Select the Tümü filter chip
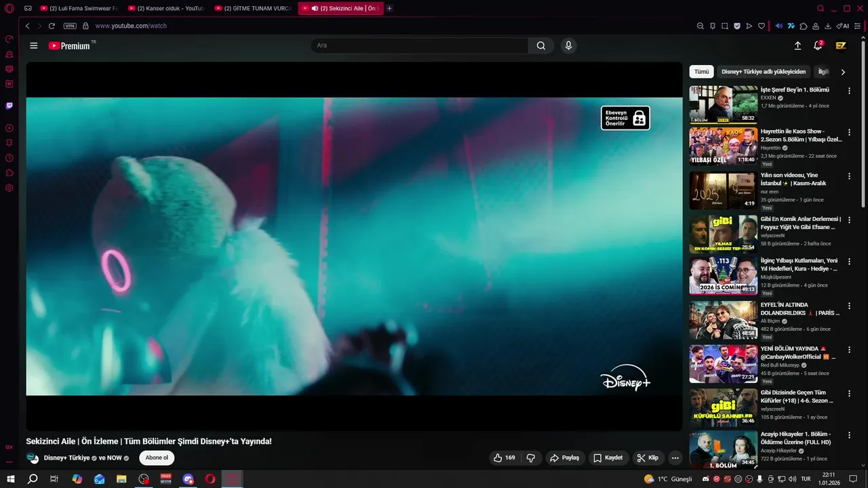The image size is (868, 488). coord(701,71)
